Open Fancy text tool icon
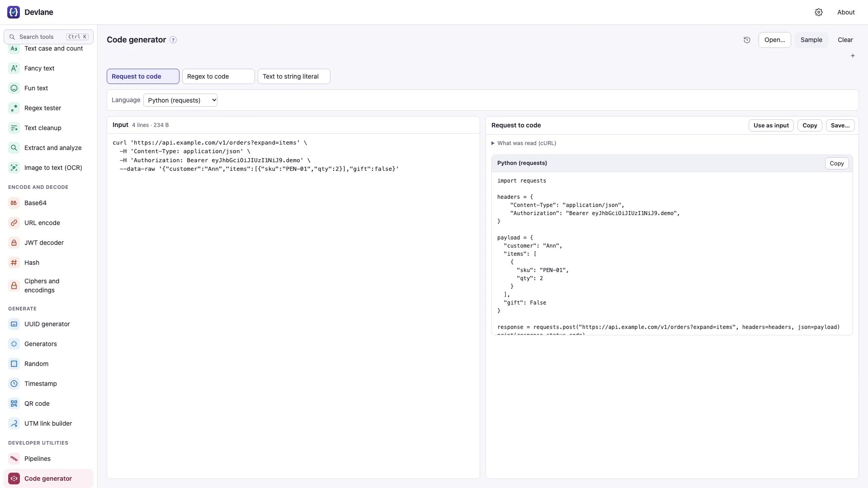This screenshot has width=868, height=488. [14, 68]
